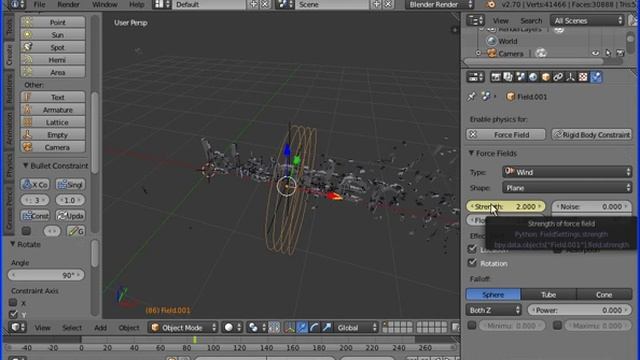
Task: Open the Scene properties tab icon
Action: tap(520, 77)
